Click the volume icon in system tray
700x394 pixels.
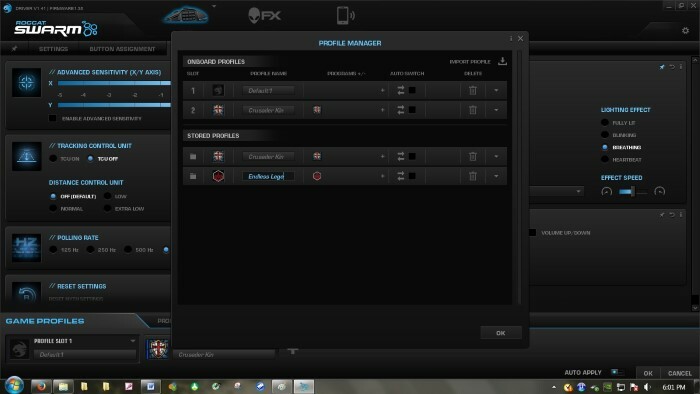click(648, 387)
